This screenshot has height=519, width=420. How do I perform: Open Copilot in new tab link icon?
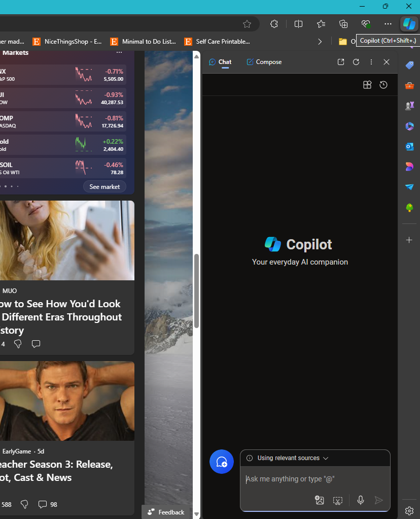point(341,62)
